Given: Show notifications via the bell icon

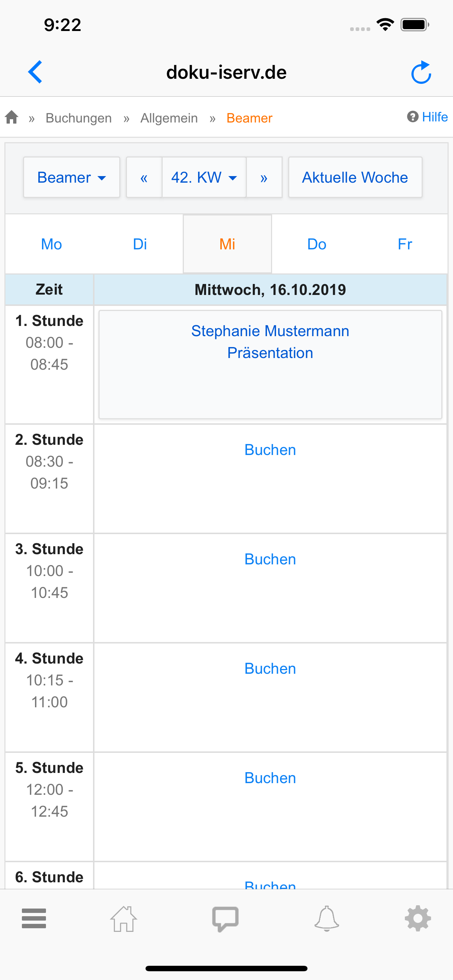Looking at the screenshot, I should click(326, 918).
